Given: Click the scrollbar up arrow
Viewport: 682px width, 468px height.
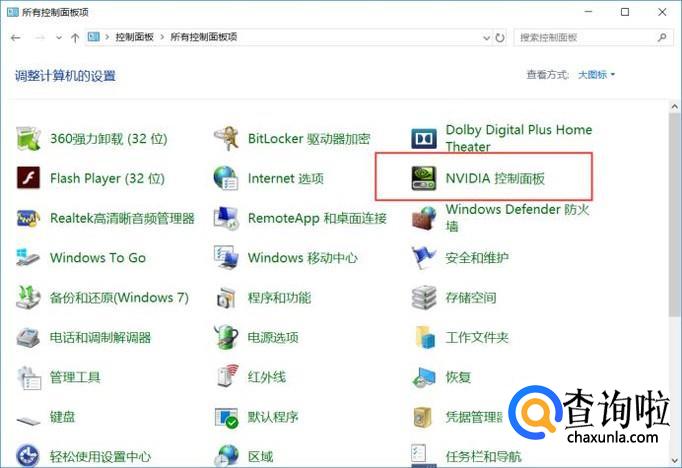Looking at the screenshot, I should click(x=675, y=106).
